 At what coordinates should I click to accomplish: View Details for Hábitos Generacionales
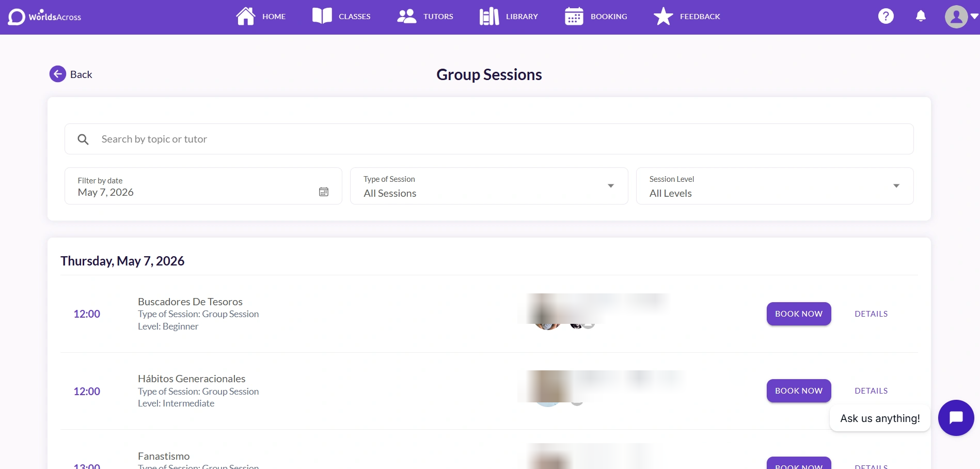(871, 391)
